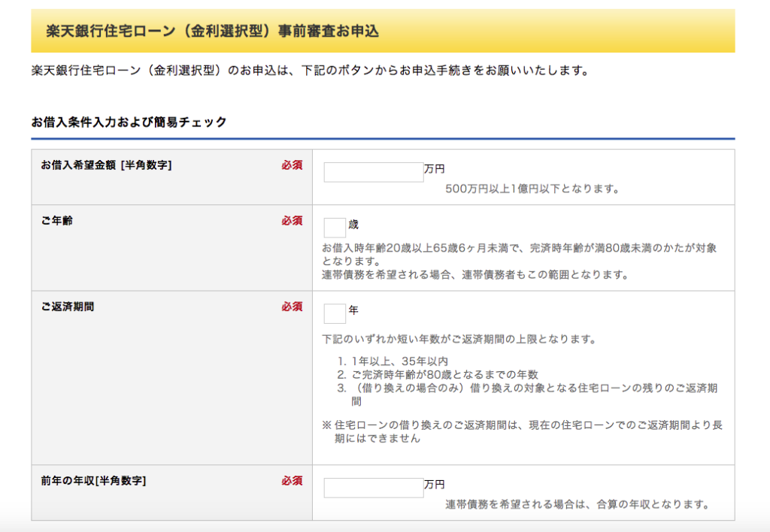The height and width of the screenshot is (532, 770).
Task: Click the 必須 mark beside 前年の年収
Action: point(292,481)
